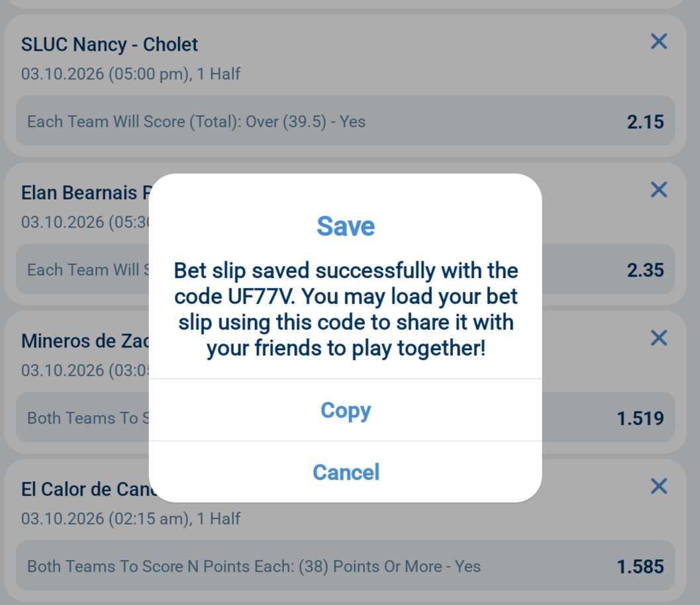Cancel the Save dialog
Viewport: 700px width, 605px height.
pyautogui.click(x=346, y=472)
